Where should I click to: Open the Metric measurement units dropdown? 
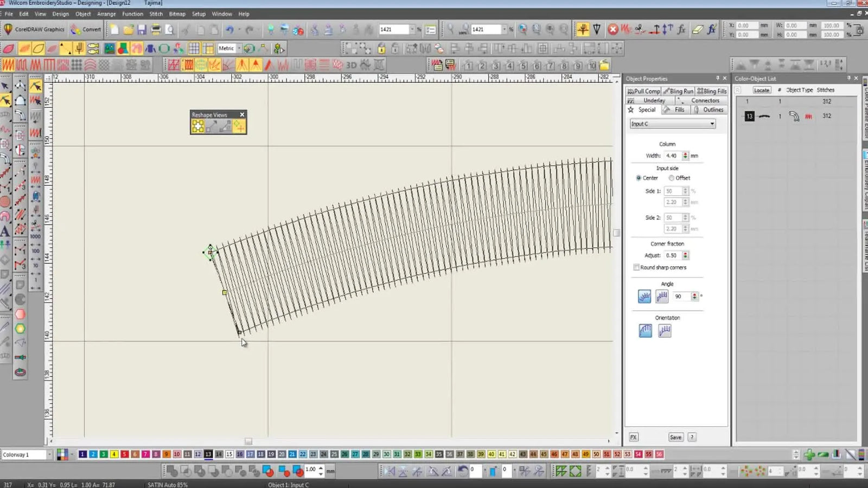[239, 48]
